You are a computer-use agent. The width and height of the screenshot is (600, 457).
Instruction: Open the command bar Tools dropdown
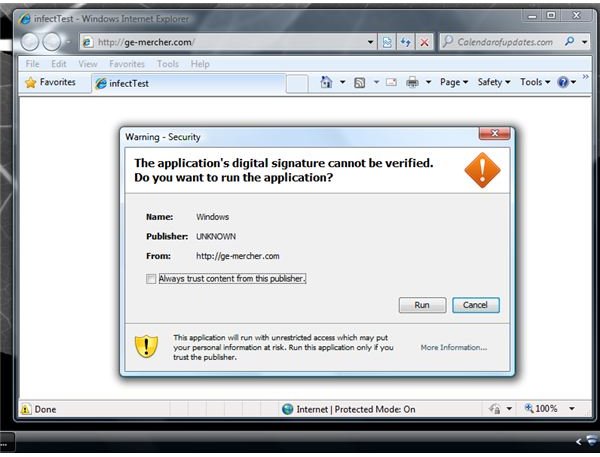click(535, 82)
